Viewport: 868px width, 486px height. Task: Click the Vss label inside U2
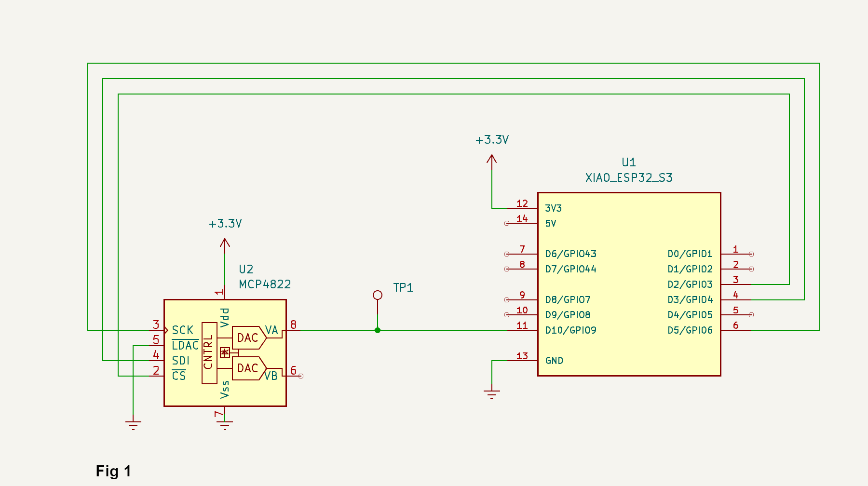click(x=225, y=390)
